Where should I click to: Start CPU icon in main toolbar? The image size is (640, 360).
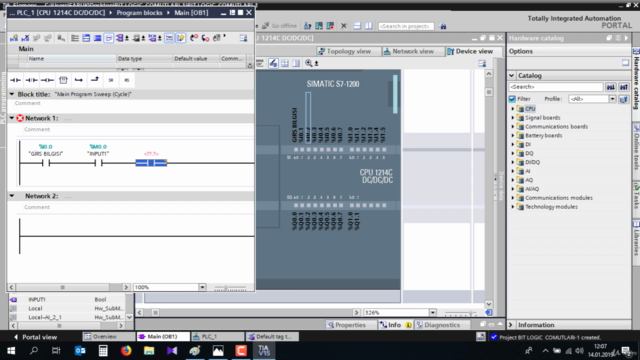[x=319, y=26]
